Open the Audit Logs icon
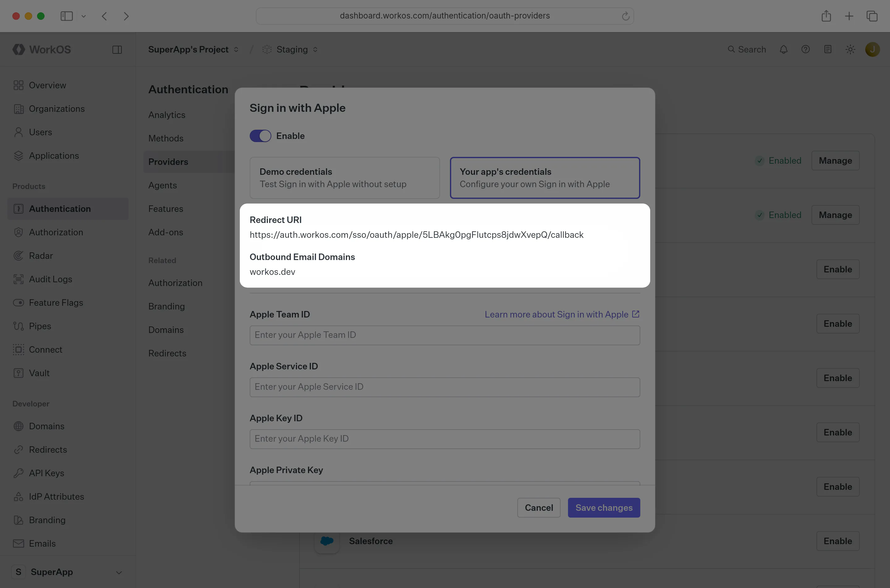890x588 pixels. 18,279
